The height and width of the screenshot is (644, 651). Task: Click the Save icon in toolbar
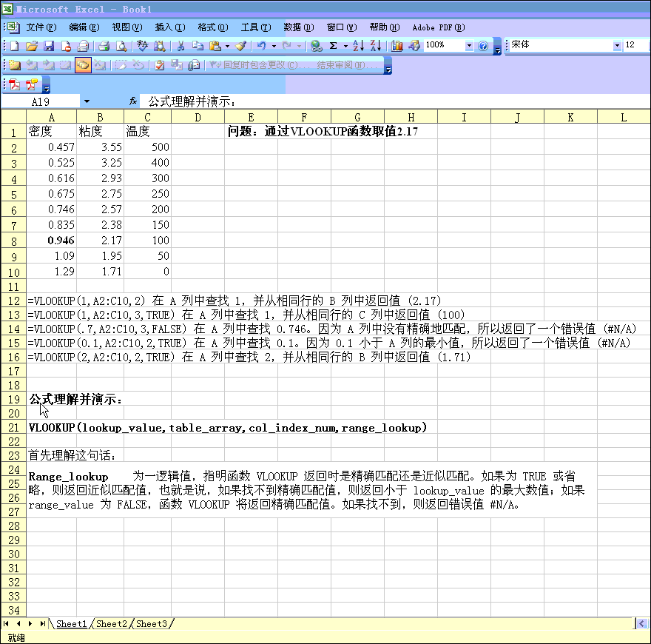(x=49, y=46)
